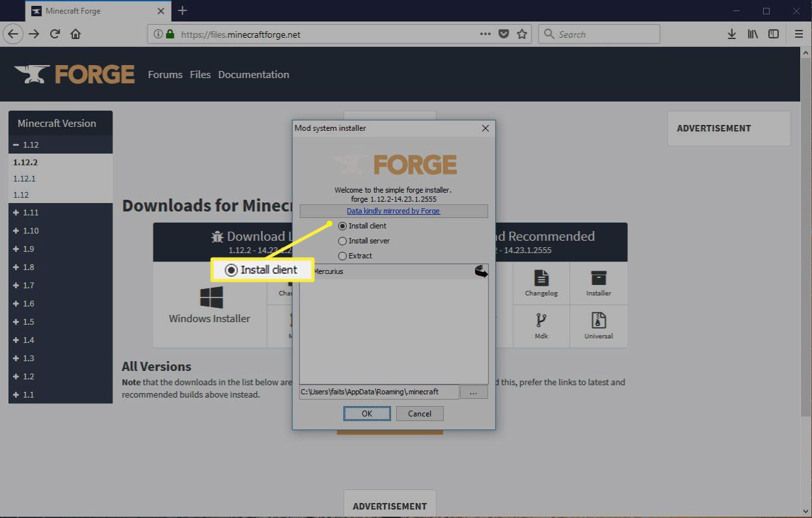This screenshot has width=812, height=518.
Task: Select Minecraft version 1.12.1
Action: click(x=24, y=178)
